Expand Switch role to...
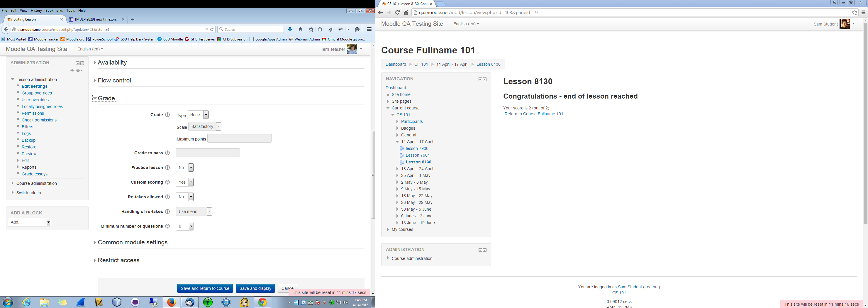The image size is (868, 308). pyautogui.click(x=30, y=193)
